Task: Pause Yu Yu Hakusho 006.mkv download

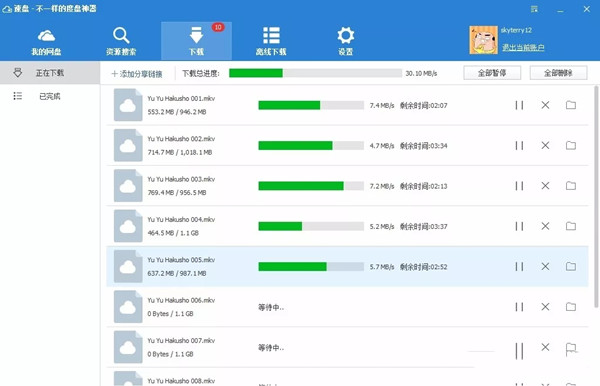Action: point(519,307)
